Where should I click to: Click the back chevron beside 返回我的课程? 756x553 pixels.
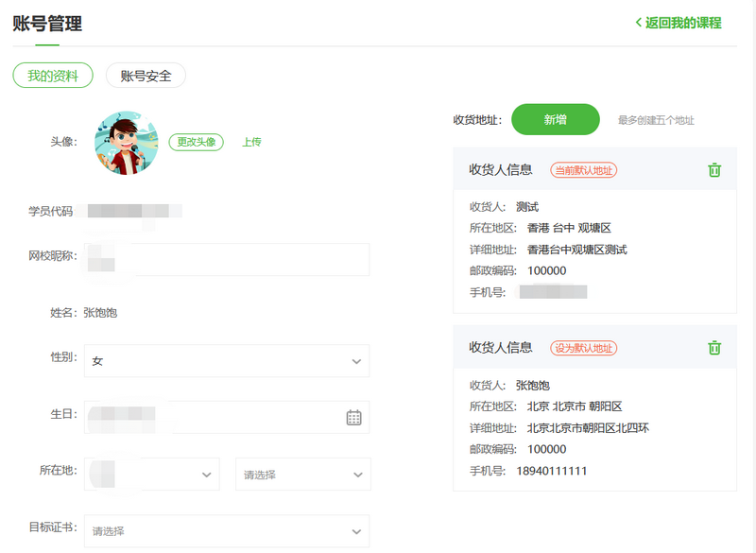pos(639,23)
